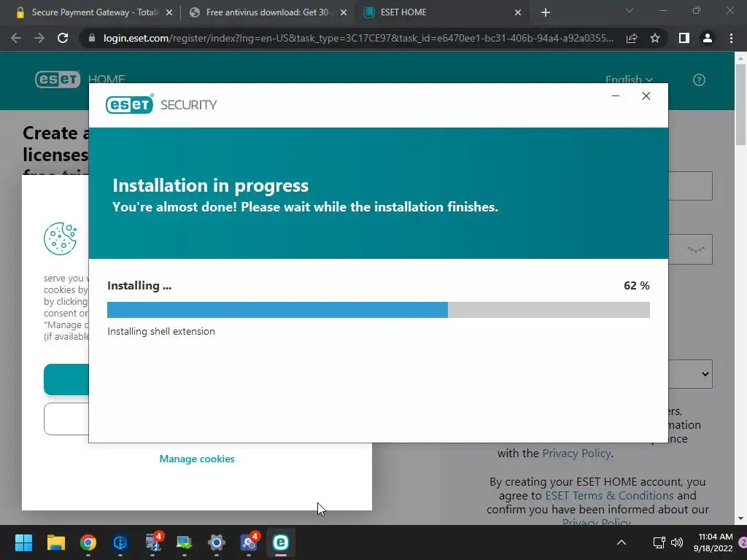Screen dimensions: 747x560
Task: Bookmark this page with star icon
Action: (655, 38)
